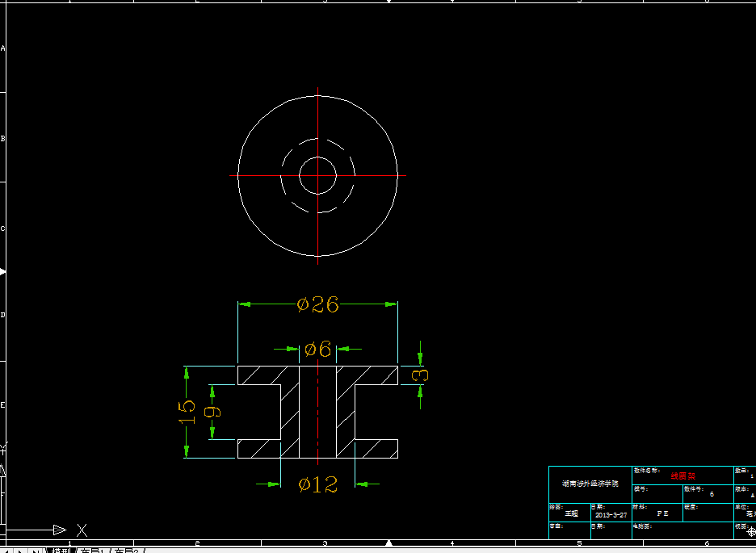Click the 日期: label beside 审查
756x553 pixels.
pyautogui.click(x=598, y=526)
